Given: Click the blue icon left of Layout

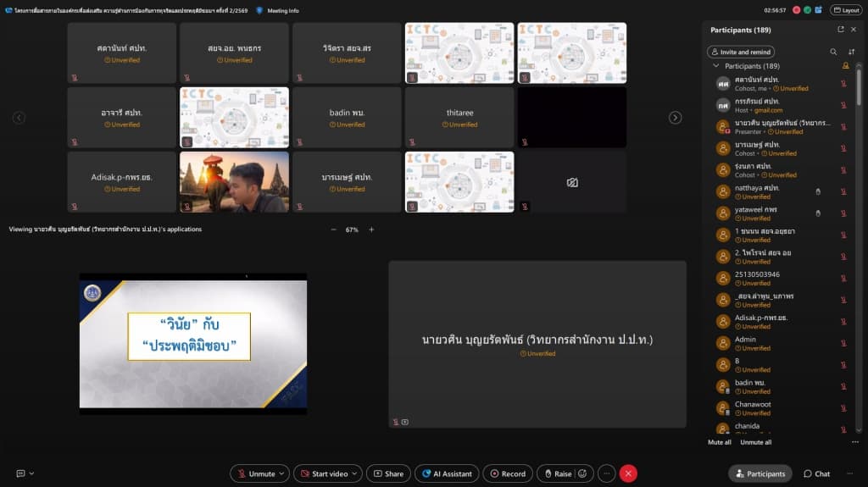Looking at the screenshot, I should (x=819, y=10).
